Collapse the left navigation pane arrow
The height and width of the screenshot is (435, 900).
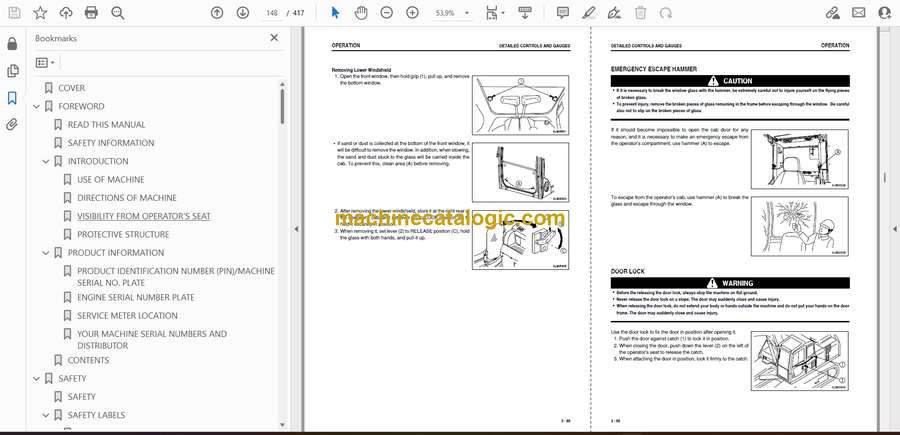pos(297,229)
